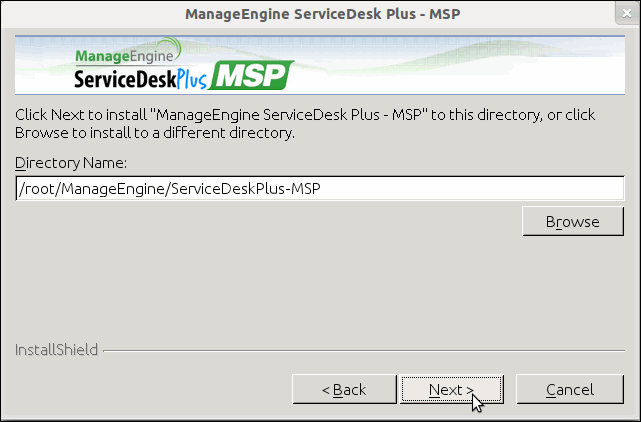The image size is (641, 422).
Task: Click the window title bar text
Action: [x=320, y=14]
